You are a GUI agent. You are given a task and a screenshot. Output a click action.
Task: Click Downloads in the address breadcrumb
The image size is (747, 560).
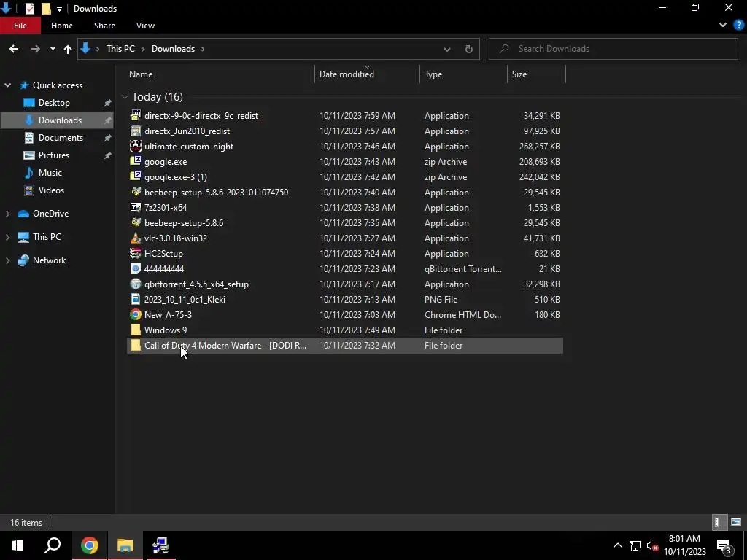(x=173, y=49)
